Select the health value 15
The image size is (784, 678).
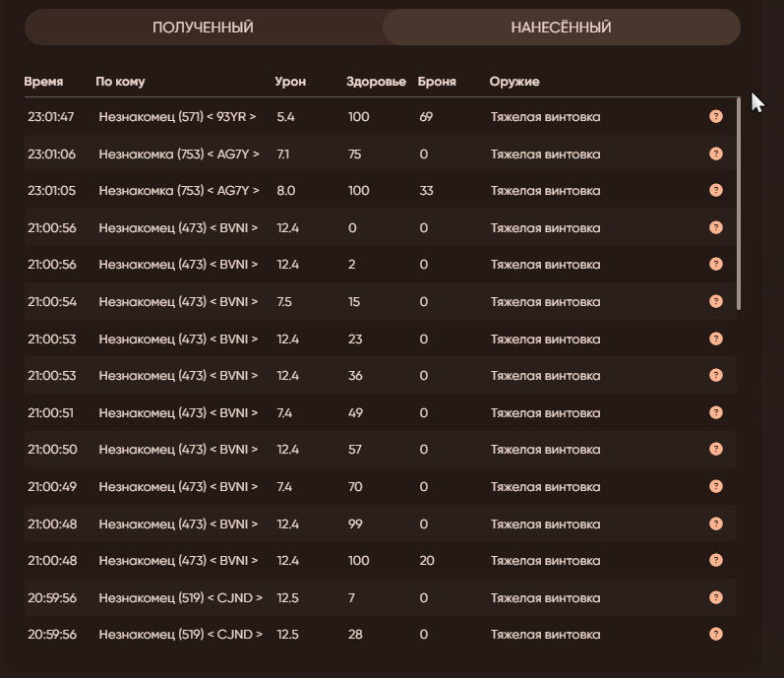point(354,302)
